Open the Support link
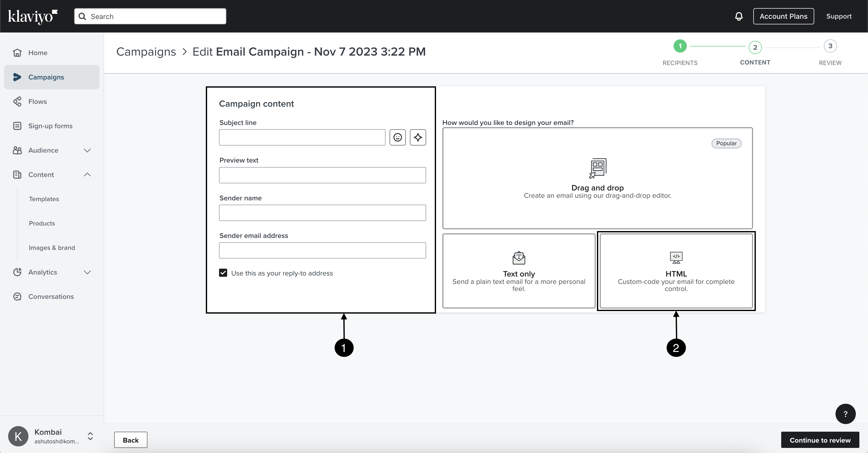 point(839,16)
